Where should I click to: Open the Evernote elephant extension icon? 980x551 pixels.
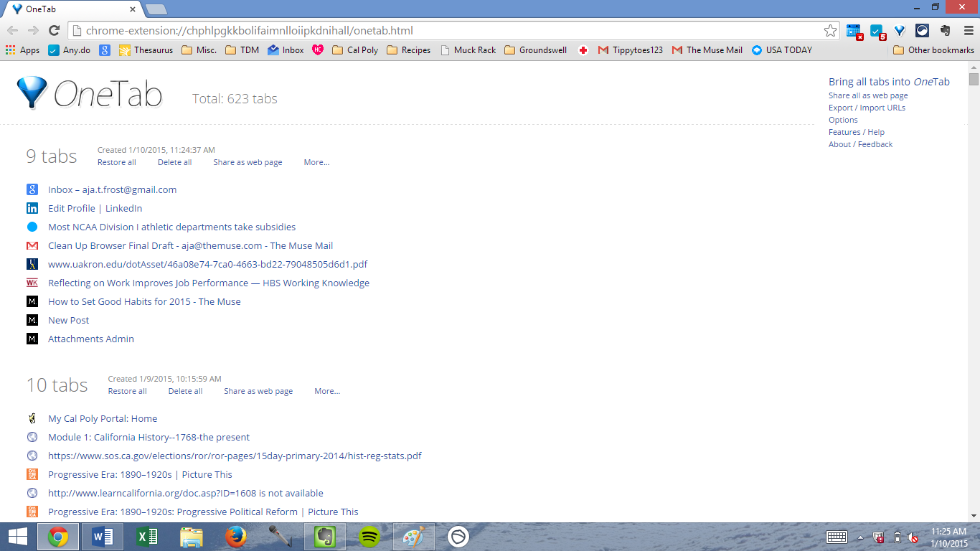click(x=946, y=30)
